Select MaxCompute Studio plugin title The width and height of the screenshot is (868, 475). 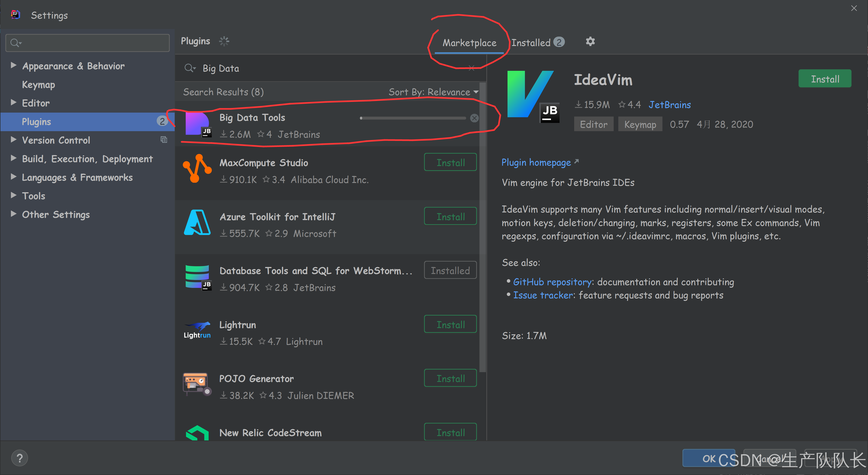point(263,163)
